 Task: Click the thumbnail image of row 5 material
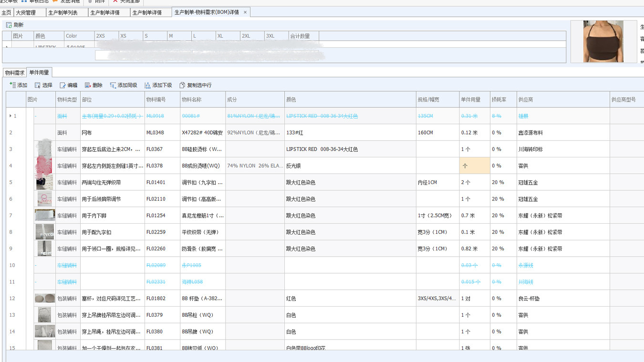point(44,182)
